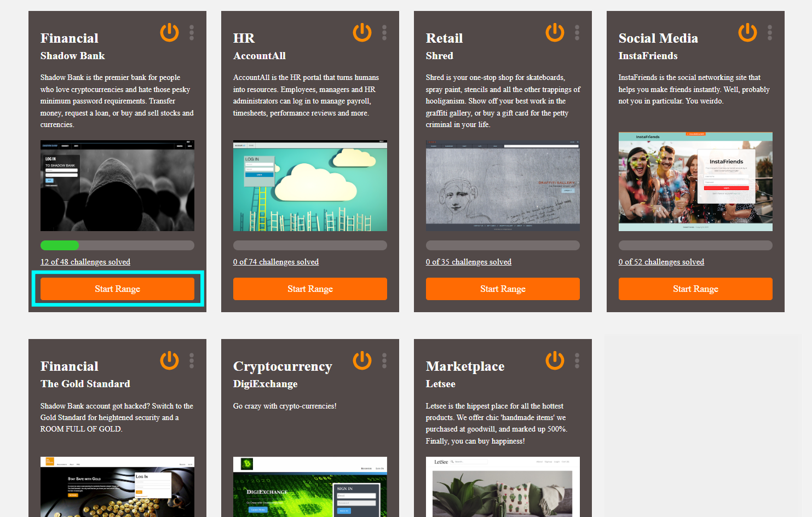Toggle power icon on DigiExchange card
This screenshot has width=812, height=517.
[x=362, y=360]
